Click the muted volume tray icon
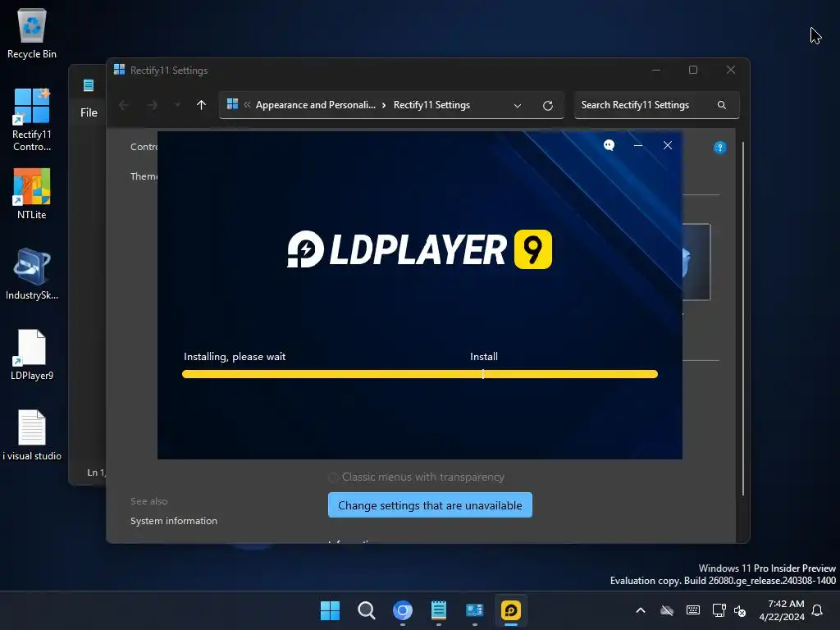The image size is (840, 630). click(740, 610)
